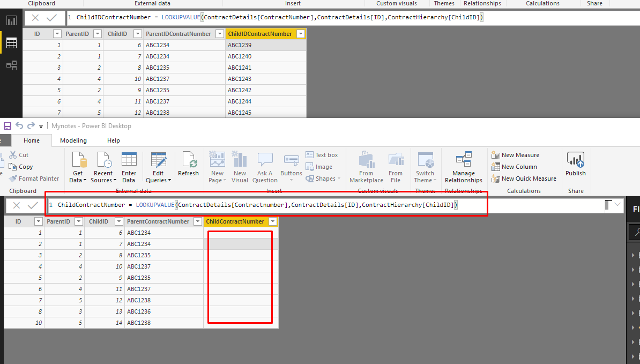Open Switch Theme
640x364 pixels.
[x=425, y=167]
